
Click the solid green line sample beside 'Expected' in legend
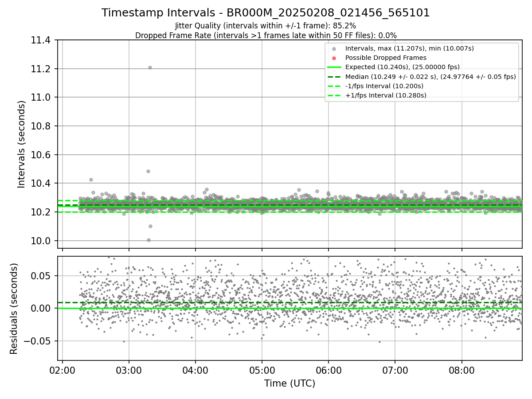pos(334,67)
